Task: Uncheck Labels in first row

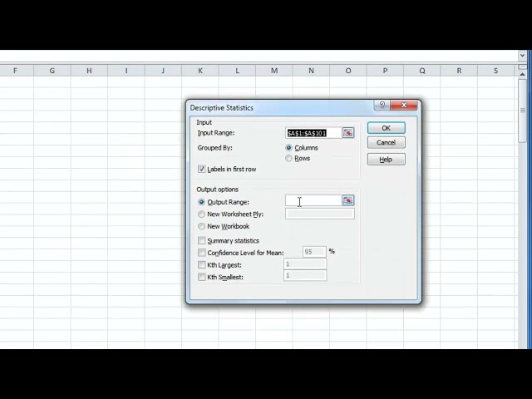Action: (202, 169)
